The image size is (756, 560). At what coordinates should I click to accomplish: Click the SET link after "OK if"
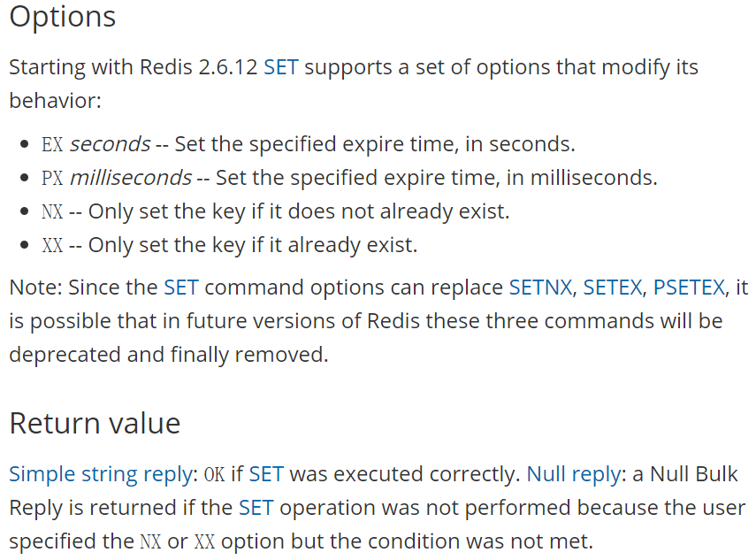tap(265, 474)
